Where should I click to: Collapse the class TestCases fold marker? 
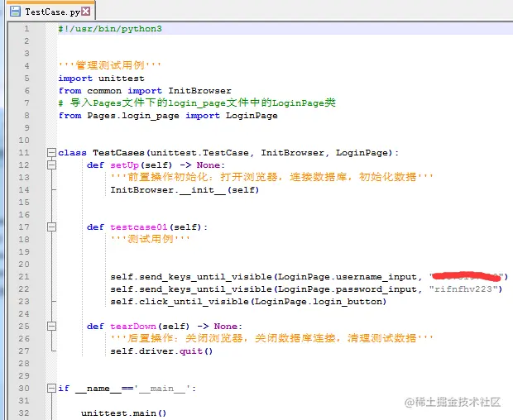[x=51, y=152]
